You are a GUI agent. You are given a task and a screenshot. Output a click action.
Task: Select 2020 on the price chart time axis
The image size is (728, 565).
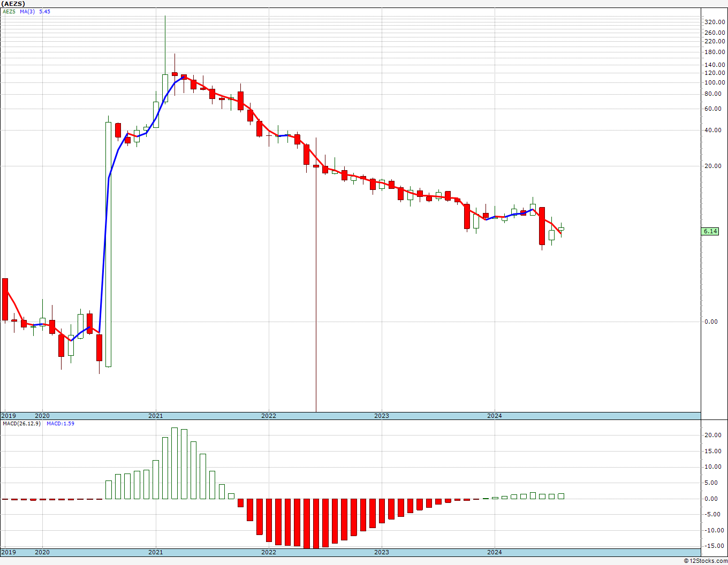coord(42,416)
